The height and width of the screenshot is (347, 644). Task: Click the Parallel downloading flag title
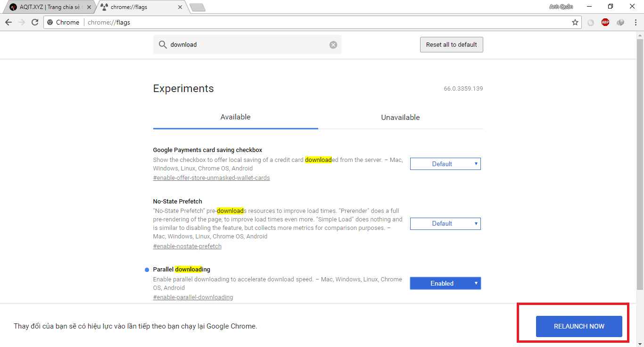point(182,270)
